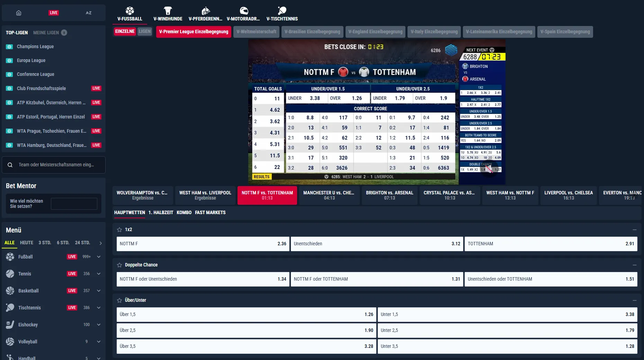The image size is (644, 360).
Task: Open V-Pferderennen horse racing icon
Action: point(206,10)
